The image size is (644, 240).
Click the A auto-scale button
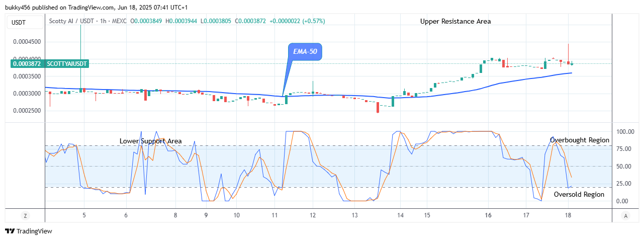[x=626, y=216]
